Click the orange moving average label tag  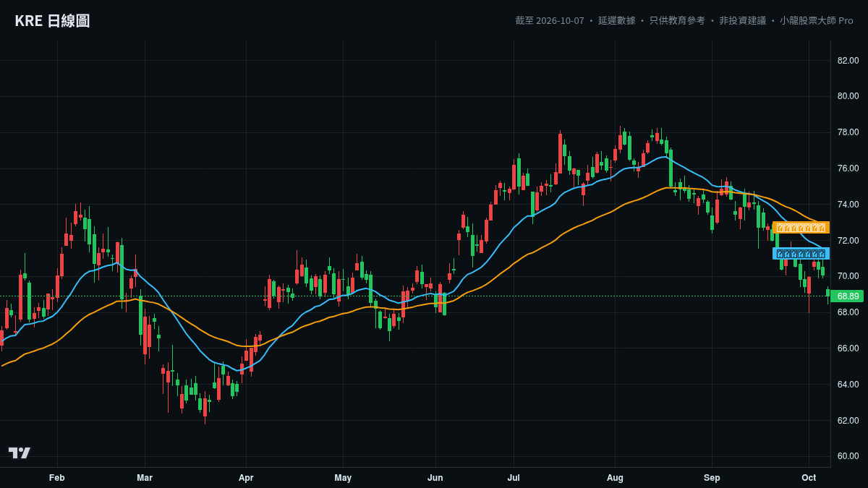pyautogui.click(x=801, y=228)
